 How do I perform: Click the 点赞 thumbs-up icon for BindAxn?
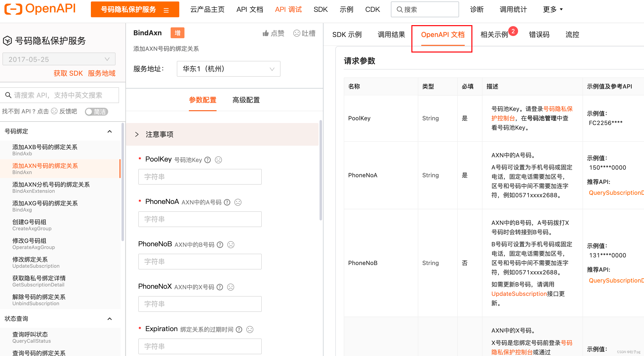266,33
